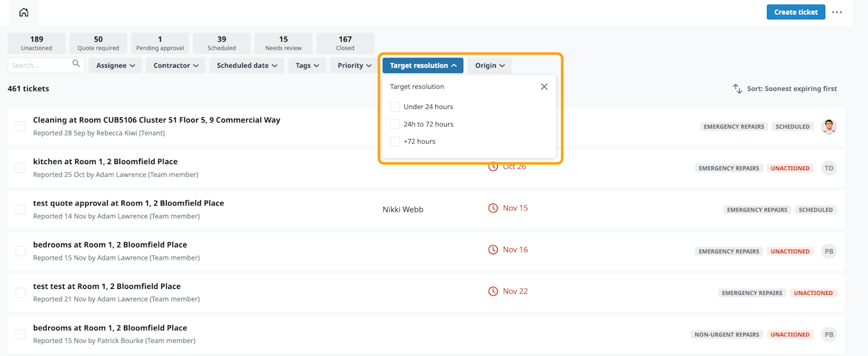The image size is (868, 356).
Task: Click the Oct 26 due clock icon
Action: pos(493,167)
